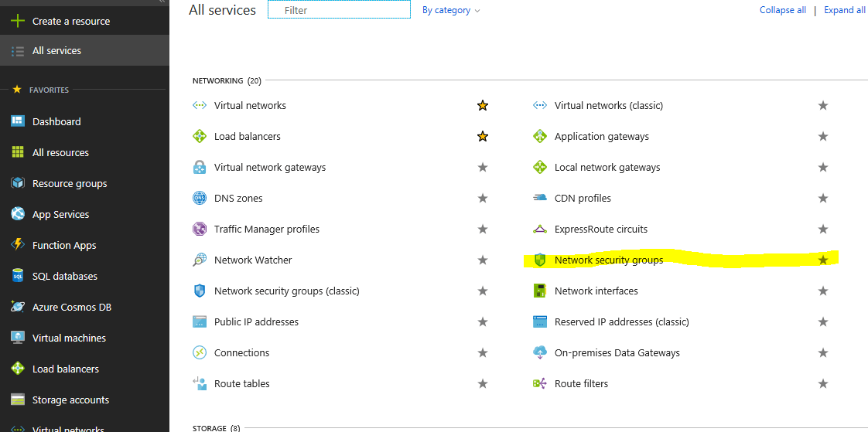
Task: Click the Function Apps lightning icon
Action: [x=18, y=244]
